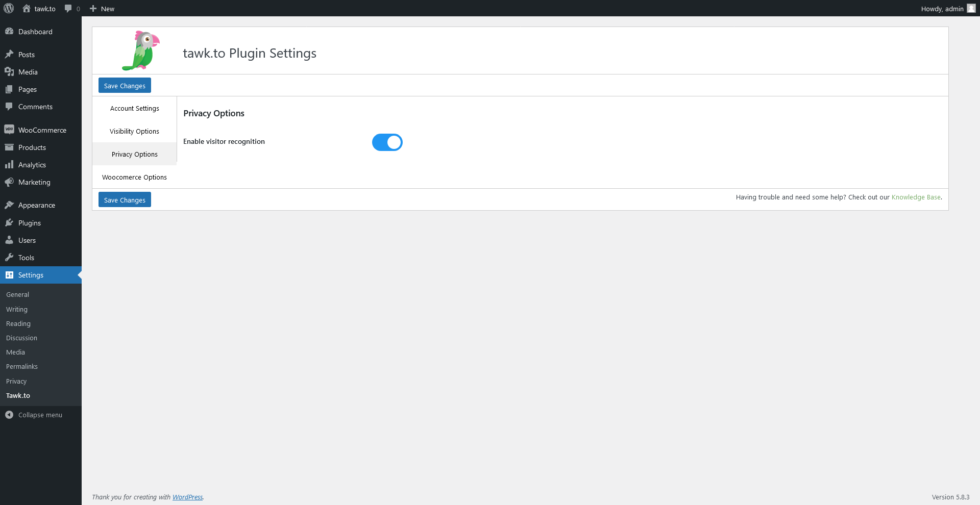980x505 pixels.
Task: Collapse the admin sidebar menu
Action: (x=34, y=415)
